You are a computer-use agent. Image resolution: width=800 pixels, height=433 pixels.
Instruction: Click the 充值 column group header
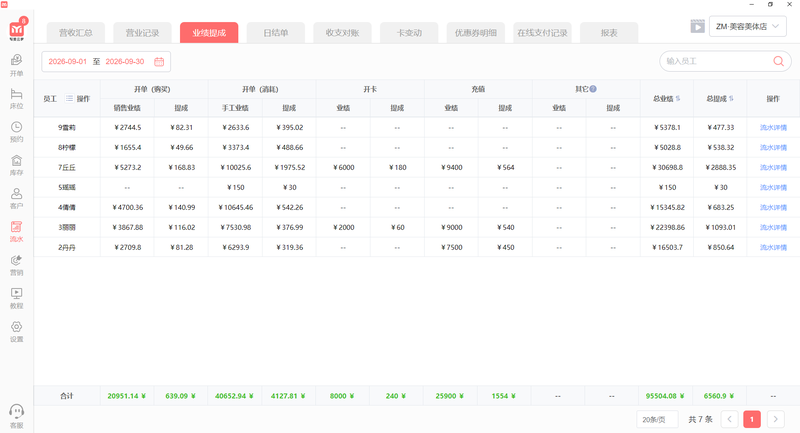tap(478, 89)
